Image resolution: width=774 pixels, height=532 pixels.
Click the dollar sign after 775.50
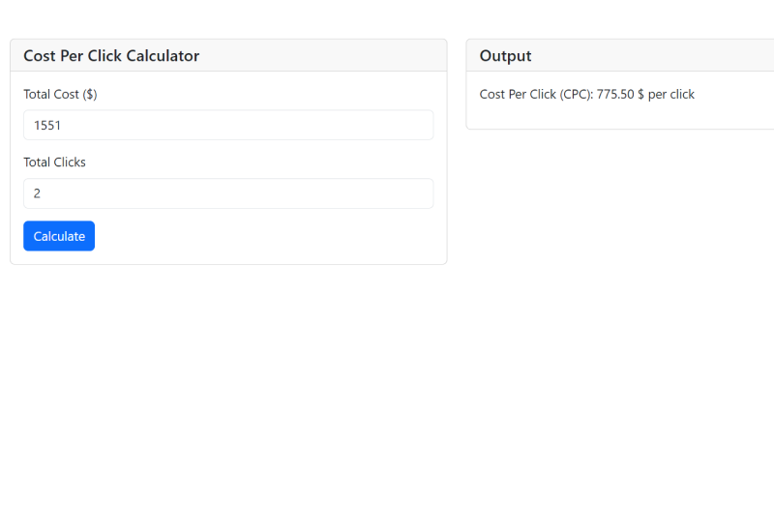(x=640, y=95)
